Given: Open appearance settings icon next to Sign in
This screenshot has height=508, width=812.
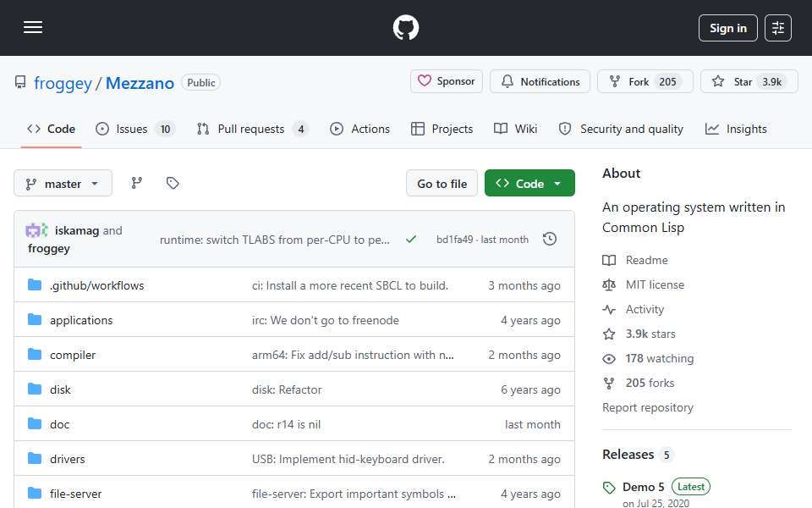Looking at the screenshot, I should [778, 28].
